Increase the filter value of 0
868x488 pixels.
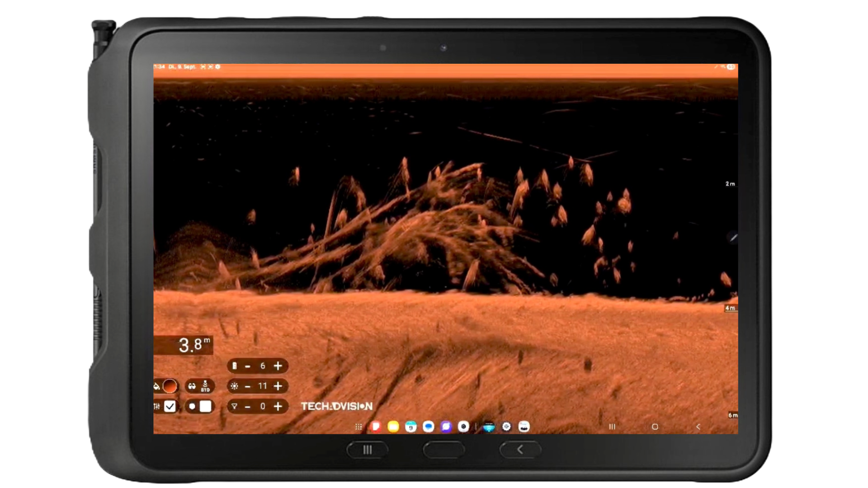tap(278, 407)
